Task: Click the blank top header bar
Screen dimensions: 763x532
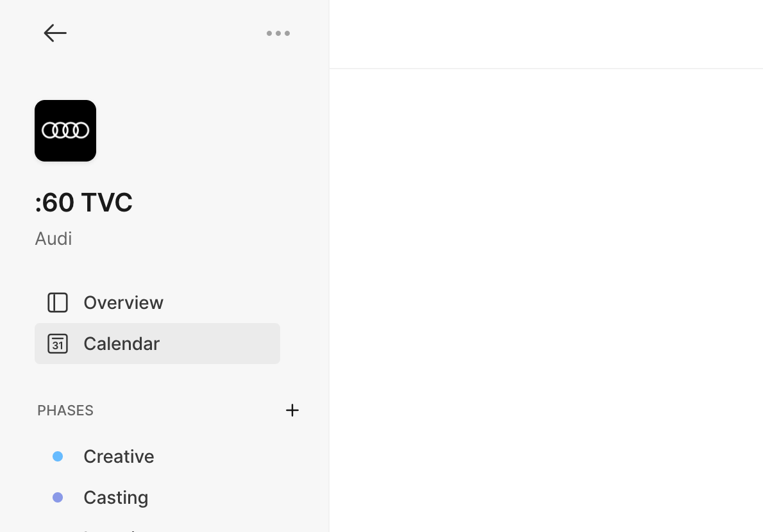Action: pyautogui.click(x=545, y=33)
